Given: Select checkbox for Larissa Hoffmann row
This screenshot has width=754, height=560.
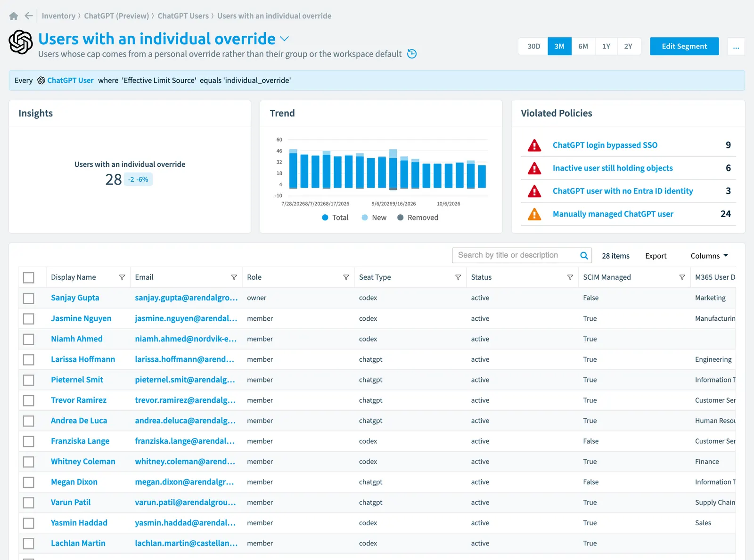Looking at the screenshot, I should [29, 360].
